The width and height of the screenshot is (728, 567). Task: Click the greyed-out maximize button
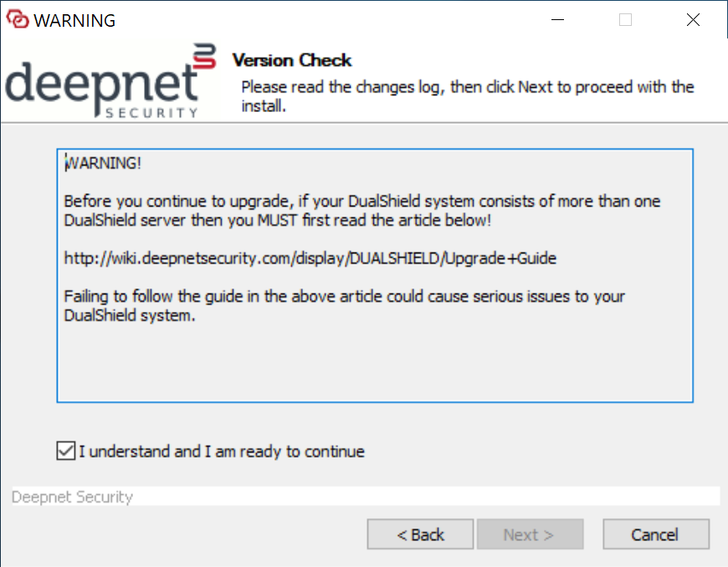[625, 20]
